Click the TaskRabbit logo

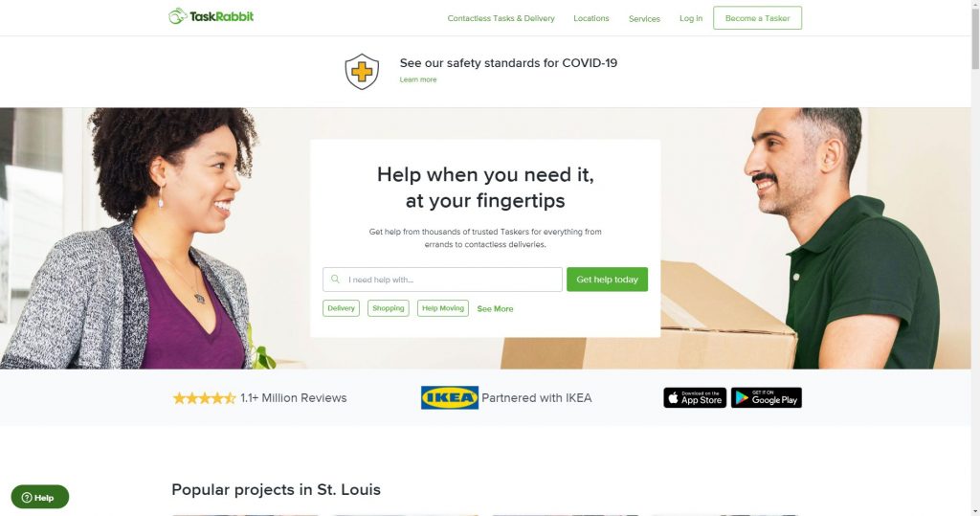(x=211, y=16)
